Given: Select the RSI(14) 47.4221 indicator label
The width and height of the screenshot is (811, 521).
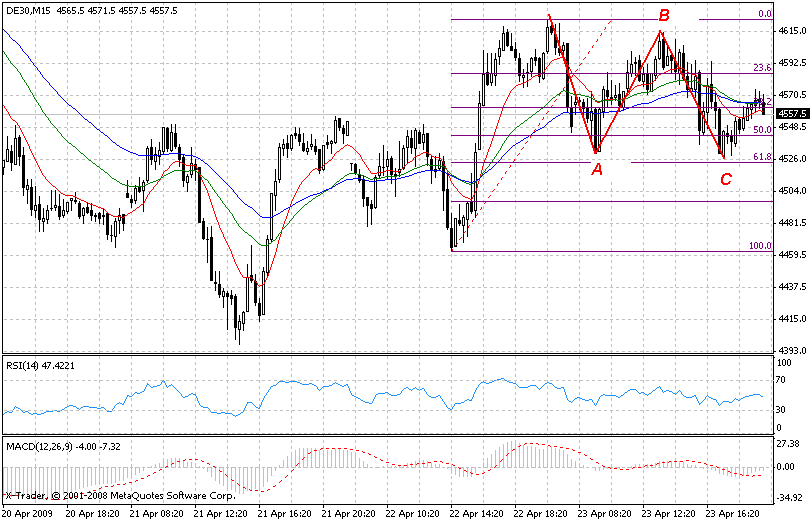Looking at the screenshot, I should point(40,366).
